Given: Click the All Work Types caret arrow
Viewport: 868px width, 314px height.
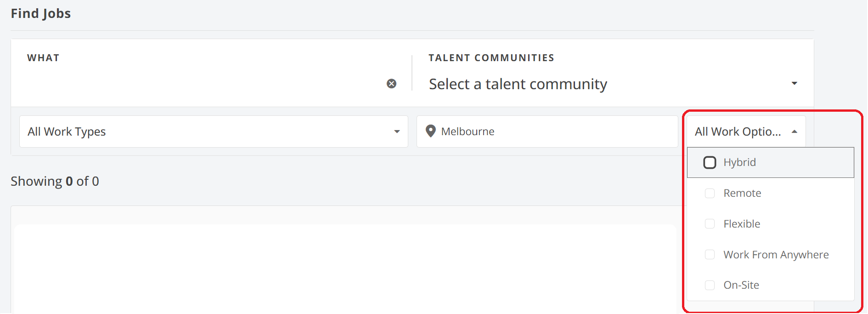Looking at the screenshot, I should pos(397,131).
